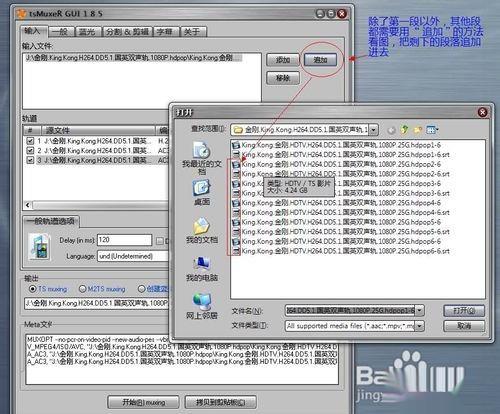Click the 拷贝到剪贴板 button
Image resolution: width=500 pixels, height=414 pixels.
click(x=221, y=402)
